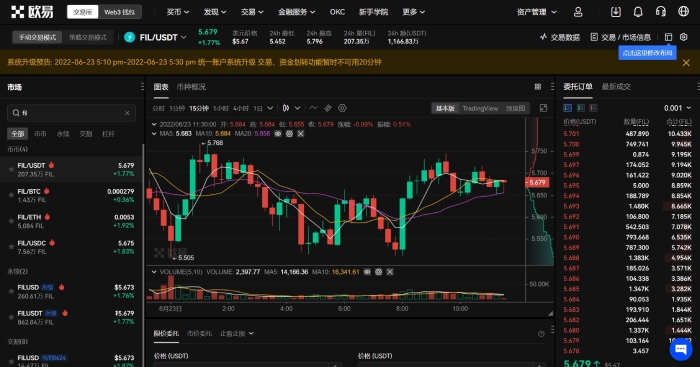Open the user account profile icon
700x367 pixels.
tap(578, 12)
